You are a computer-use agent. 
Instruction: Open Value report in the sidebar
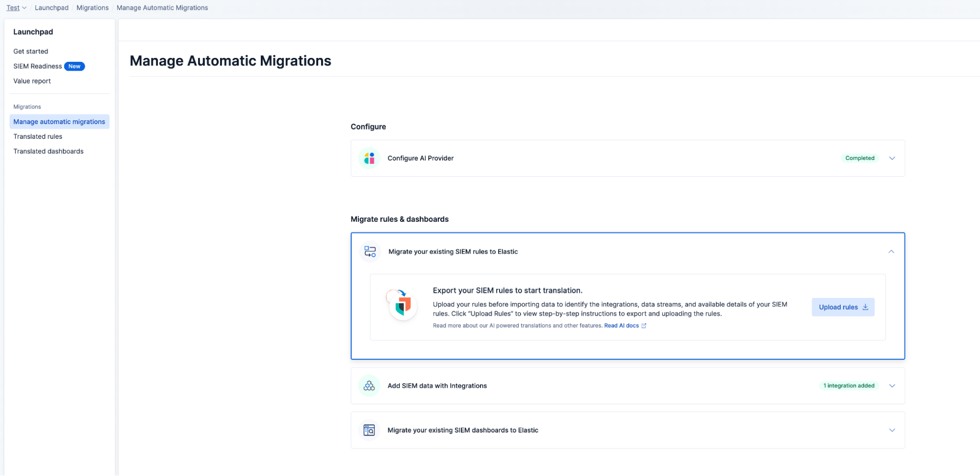[x=32, y=81]
